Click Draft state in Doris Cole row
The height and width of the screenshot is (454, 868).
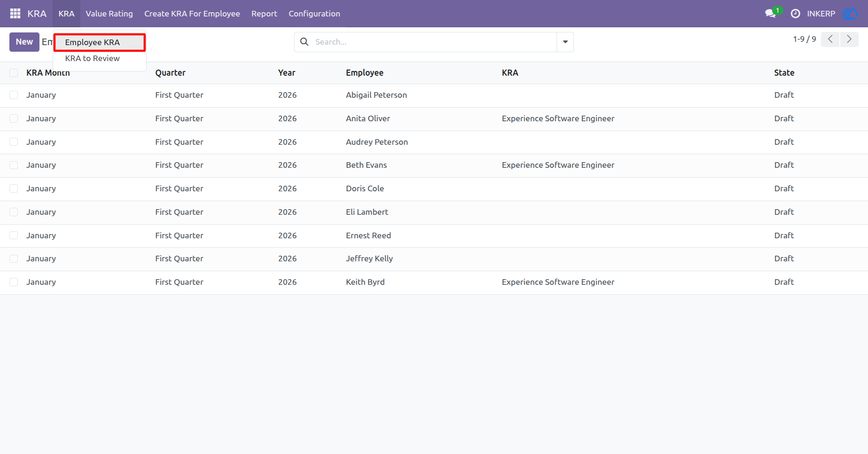pos(784,188)
